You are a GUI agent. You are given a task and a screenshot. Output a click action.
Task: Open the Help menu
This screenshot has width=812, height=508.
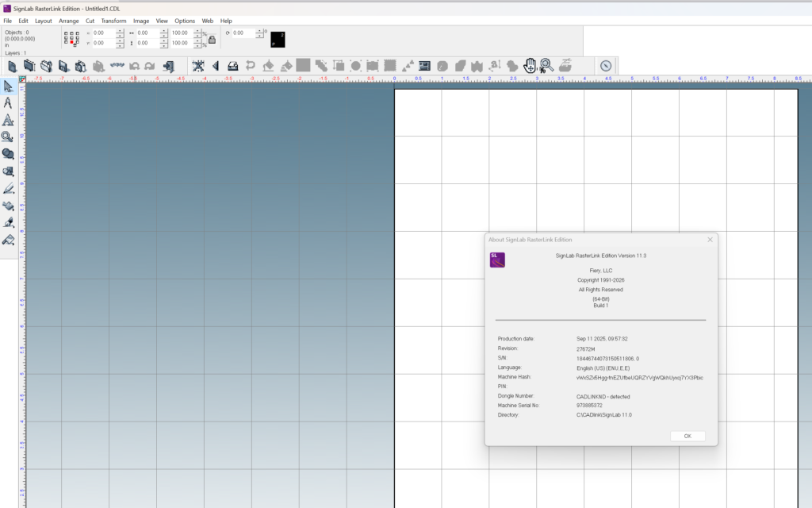point(226,21)
